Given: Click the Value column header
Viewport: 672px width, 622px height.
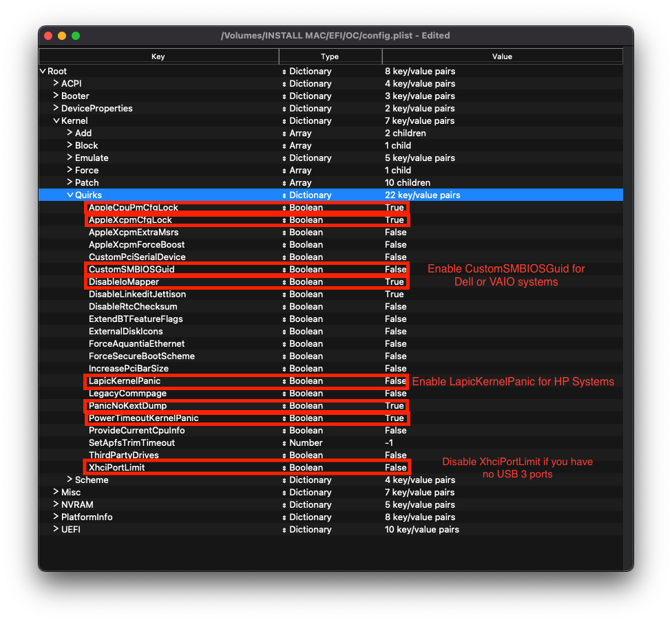Looking at the screenshot, I should click(502, 56).
